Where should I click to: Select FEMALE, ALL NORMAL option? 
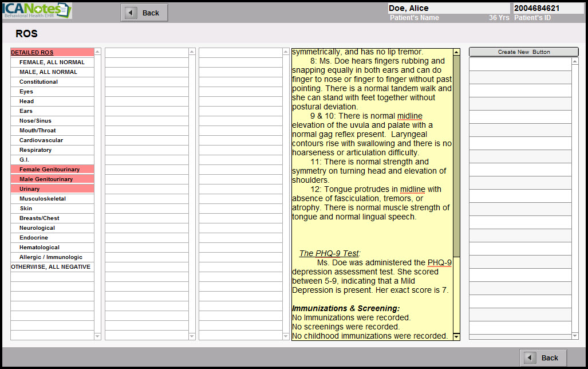click(x=52, y=62)
